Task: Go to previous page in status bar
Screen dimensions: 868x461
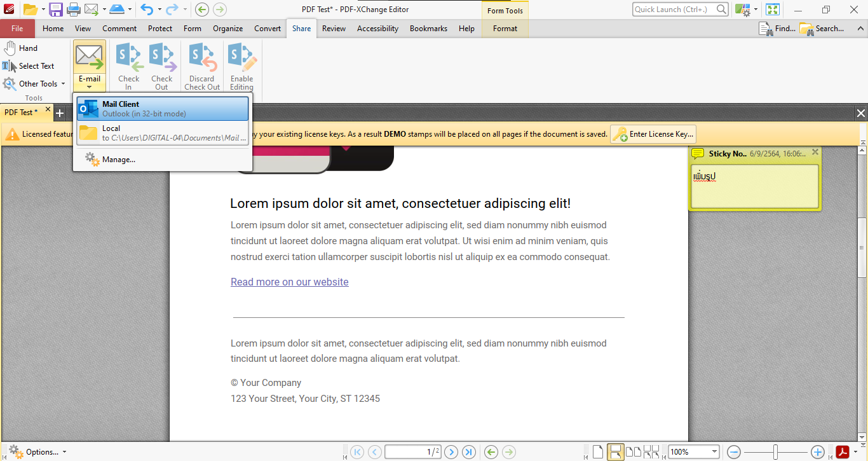Action: tap(375, 452)
